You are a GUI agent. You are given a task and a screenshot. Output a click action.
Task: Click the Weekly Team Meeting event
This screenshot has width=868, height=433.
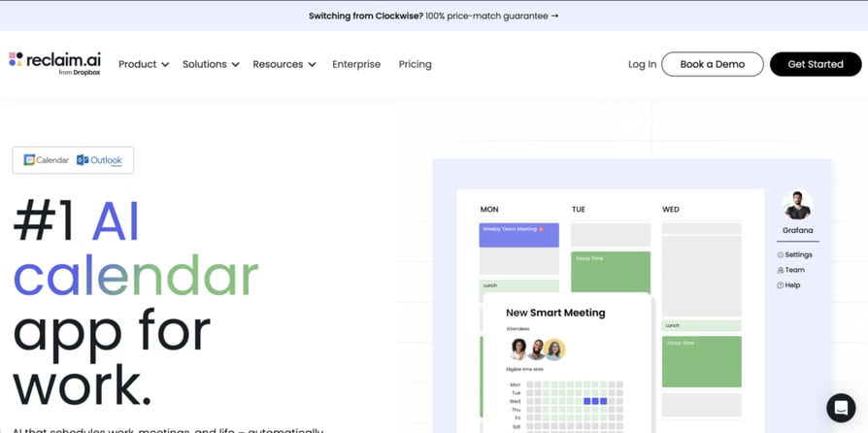tap(518, 235)
